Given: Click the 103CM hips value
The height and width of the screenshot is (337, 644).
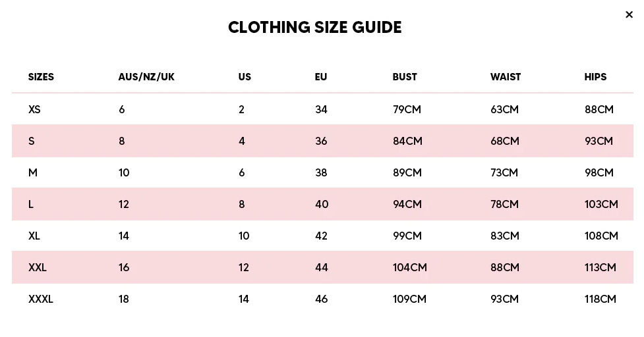Looking at the screenshot, I should tap(601, 204).
